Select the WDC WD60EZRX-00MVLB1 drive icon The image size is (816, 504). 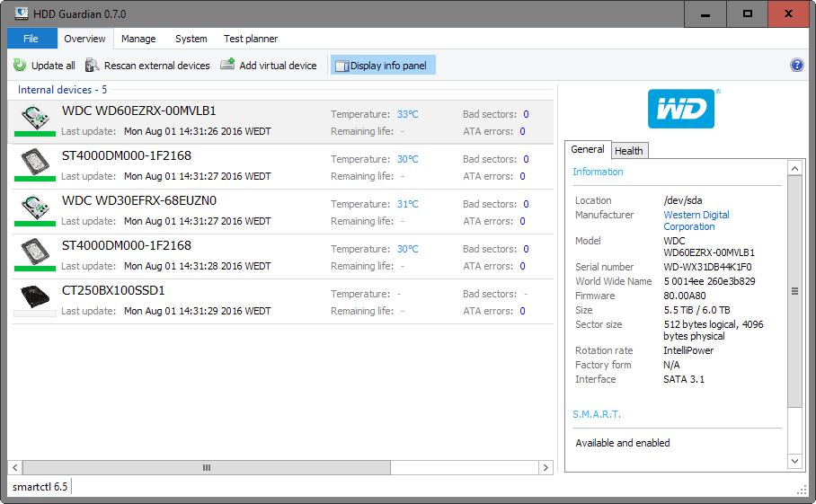point(35,118)
